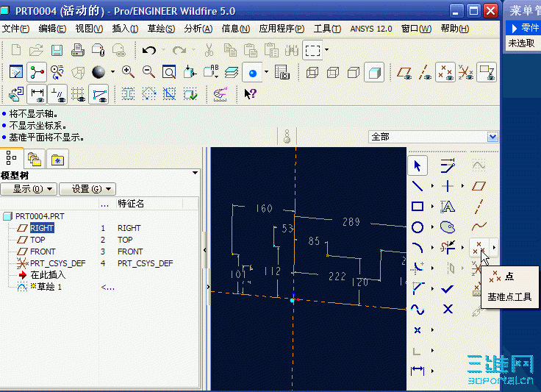Expand the arrow beside the Rectangle tool

[432, 207]
